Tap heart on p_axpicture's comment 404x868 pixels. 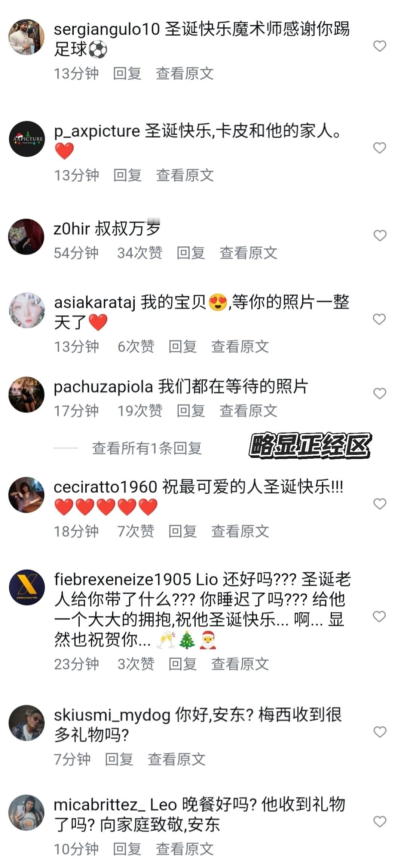[380, 148]
